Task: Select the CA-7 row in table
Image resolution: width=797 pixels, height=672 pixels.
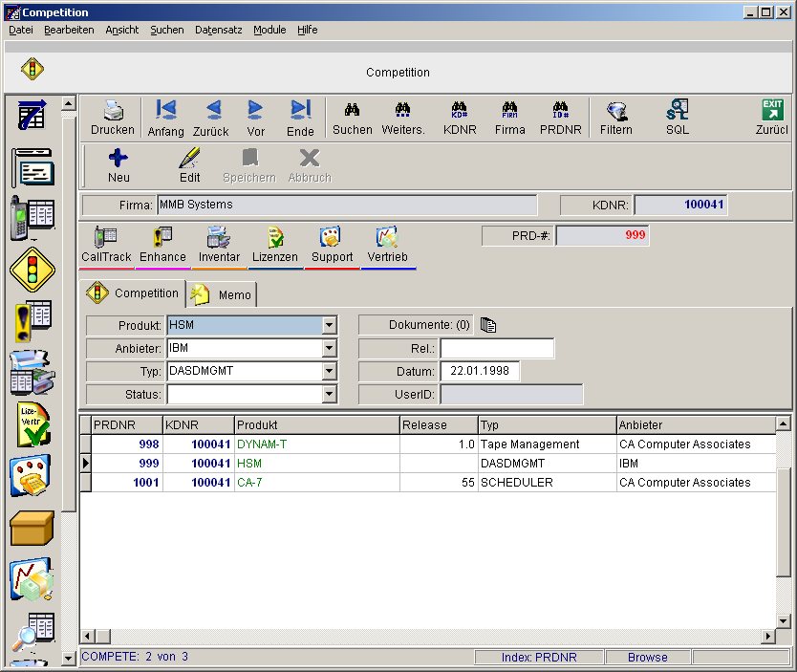Action: 252,483
